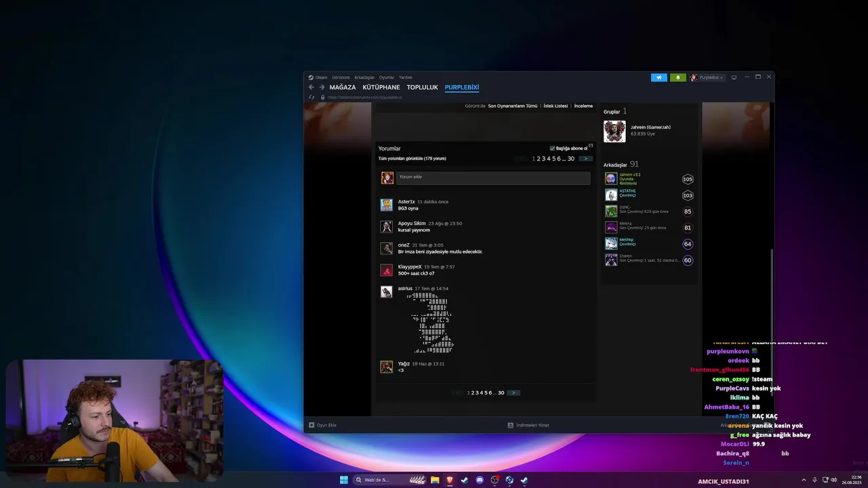Open İndirmeleri Yönet downloads
The width and height of the screenshot is (868, 488).
click(x=529, y=425)
